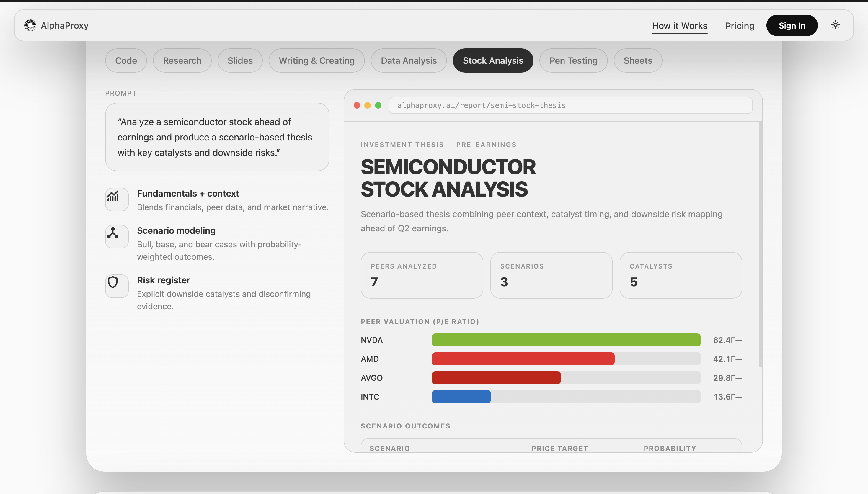Click the NVDA green valuation bar
Viewport: 868px width, 494px height.
[x=566, y=340]
